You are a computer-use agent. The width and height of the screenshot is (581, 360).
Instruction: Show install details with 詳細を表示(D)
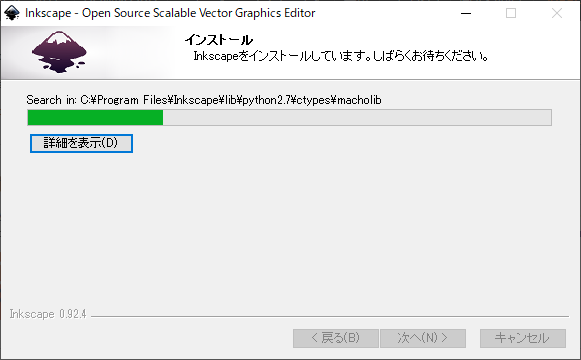click(81, 143)
